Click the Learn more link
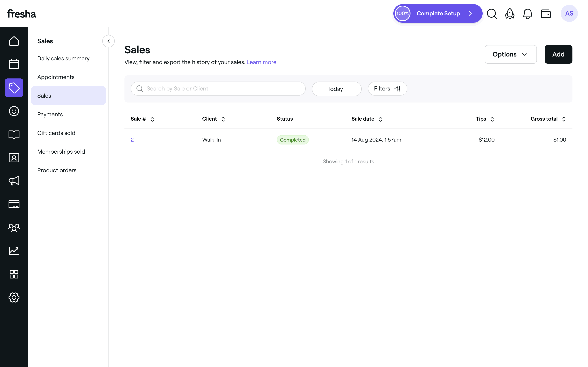Image resolution: width=588 pixels, height=367 pixels. pyautogui.click(x=261, y=62)
